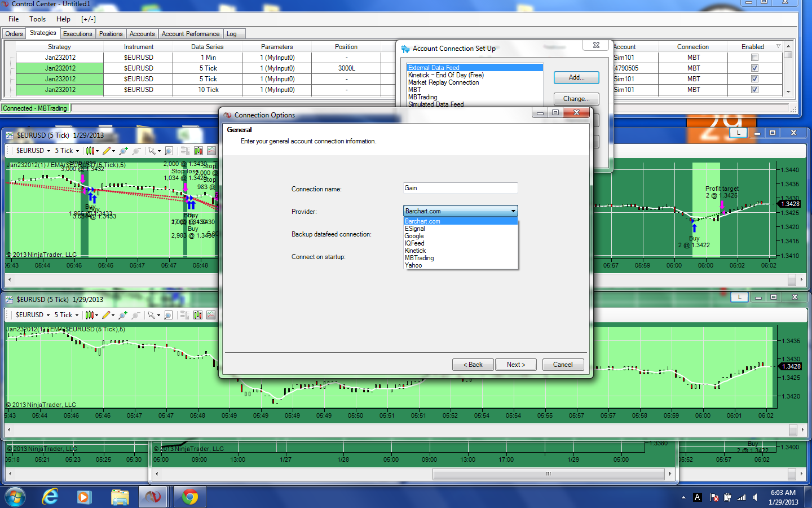
Task: Switch to the Executions tab
Action: point(78,34)
